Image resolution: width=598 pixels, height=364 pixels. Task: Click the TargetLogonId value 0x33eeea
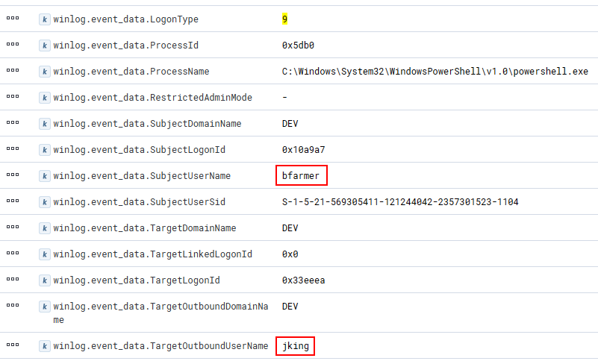303,280
